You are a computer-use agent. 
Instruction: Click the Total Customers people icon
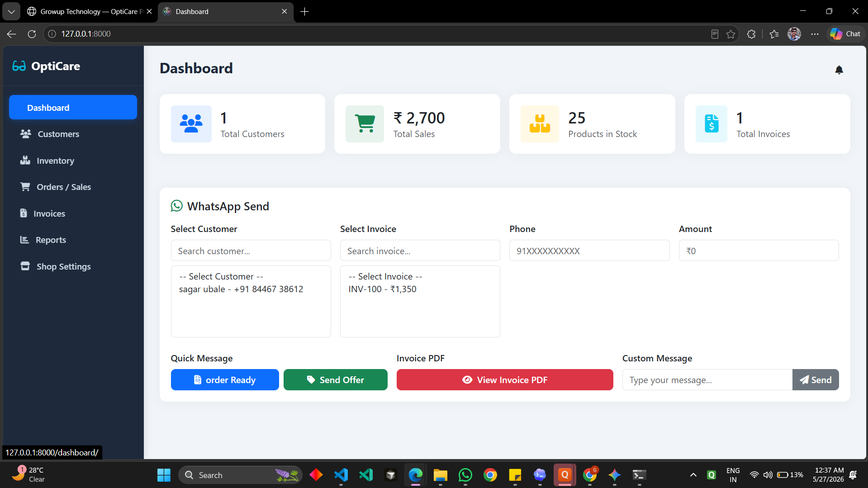[191, 123]
